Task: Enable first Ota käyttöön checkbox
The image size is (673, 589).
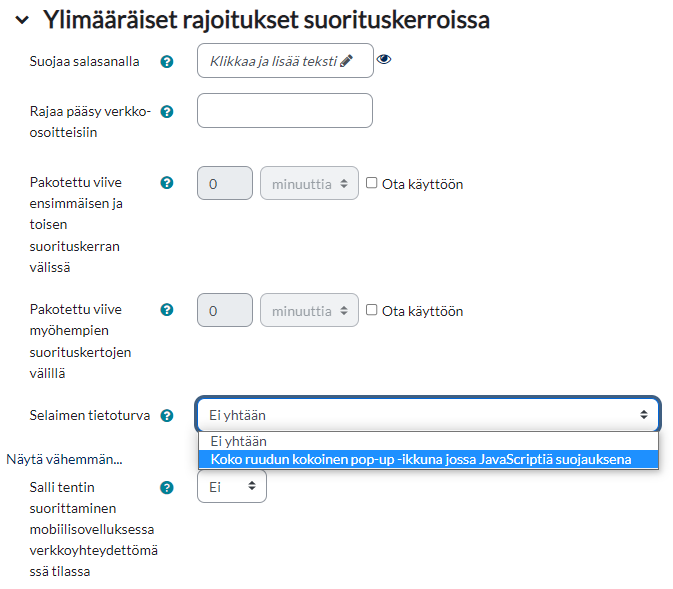Action: pos(372,183)
